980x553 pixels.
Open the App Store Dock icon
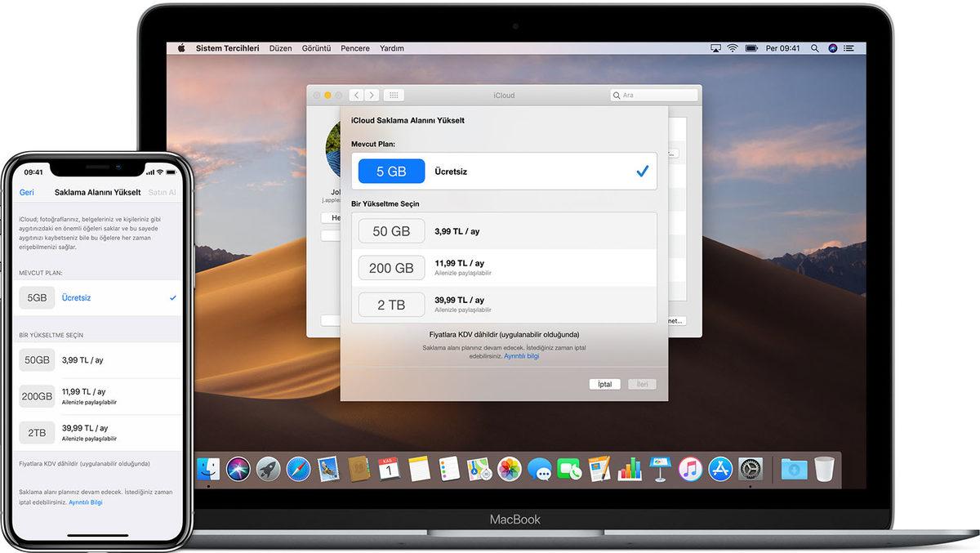click(x=721, y=470)
